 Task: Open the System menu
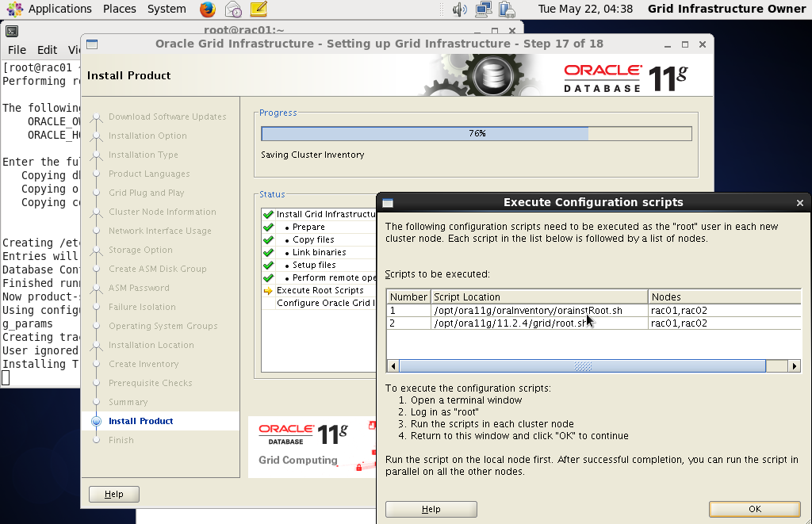[167, 10]
